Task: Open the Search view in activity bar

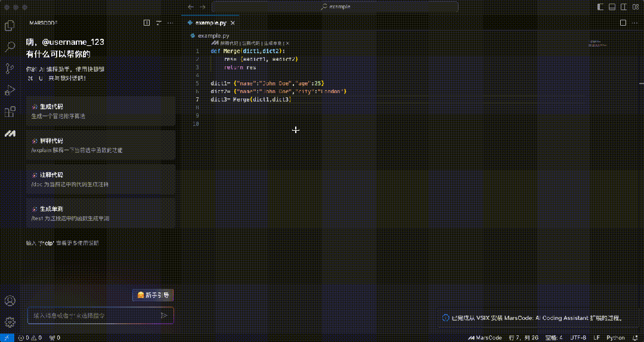Action: point(10,47)
